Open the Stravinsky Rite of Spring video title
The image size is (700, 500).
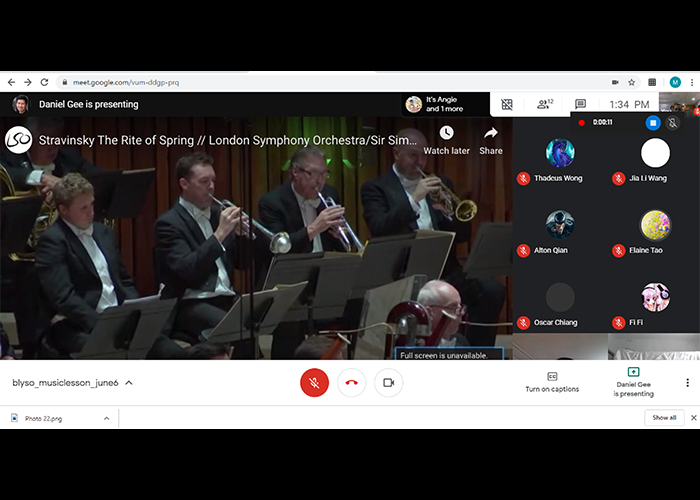[228, 140]
